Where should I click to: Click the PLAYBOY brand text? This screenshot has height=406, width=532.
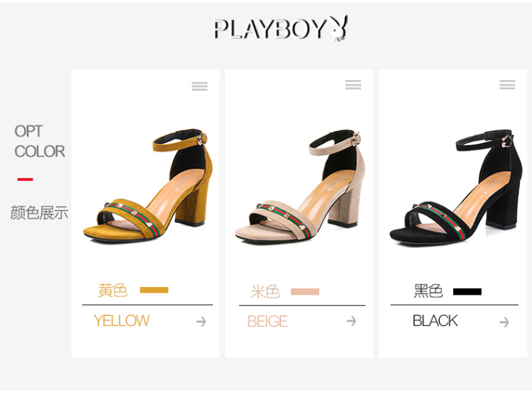pos(270,29)
